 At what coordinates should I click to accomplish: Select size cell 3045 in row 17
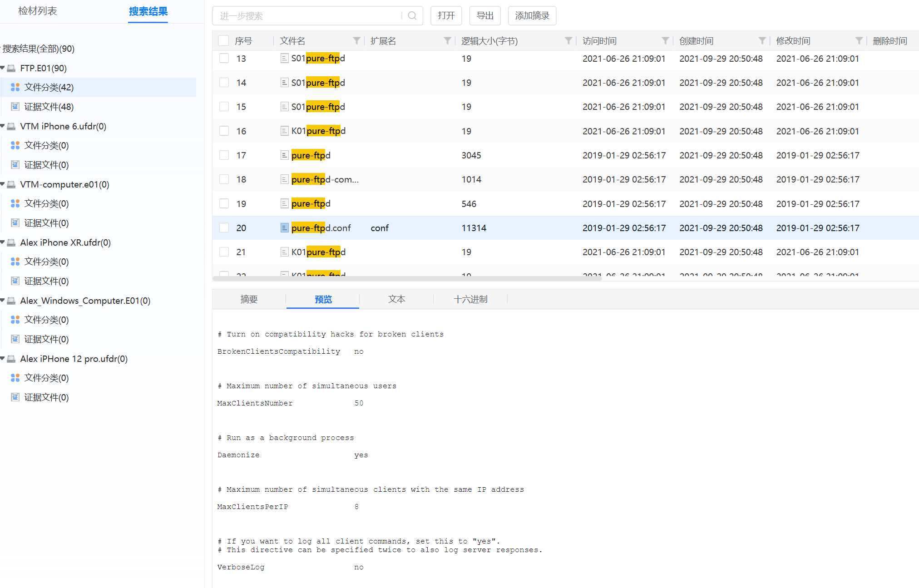(x=471, y=155)
